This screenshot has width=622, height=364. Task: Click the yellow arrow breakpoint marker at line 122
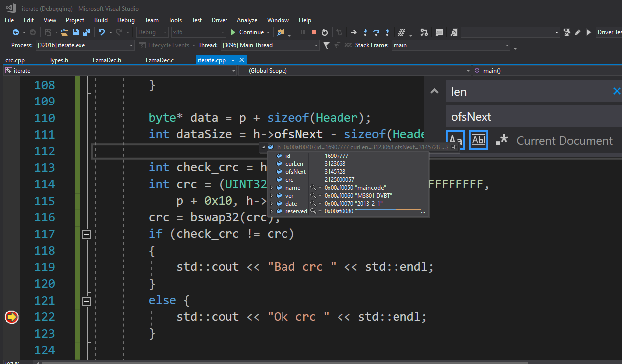click(x=11, y=317)
